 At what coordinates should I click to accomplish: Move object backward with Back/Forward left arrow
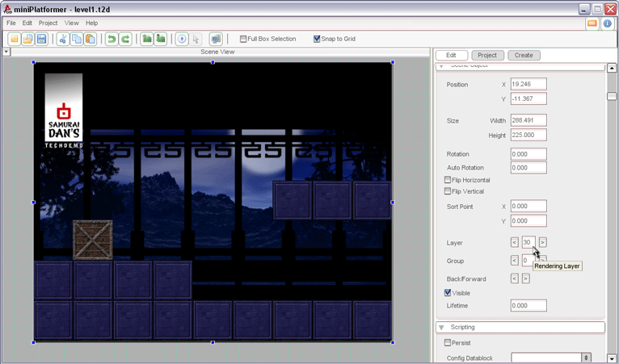point(515,278)
